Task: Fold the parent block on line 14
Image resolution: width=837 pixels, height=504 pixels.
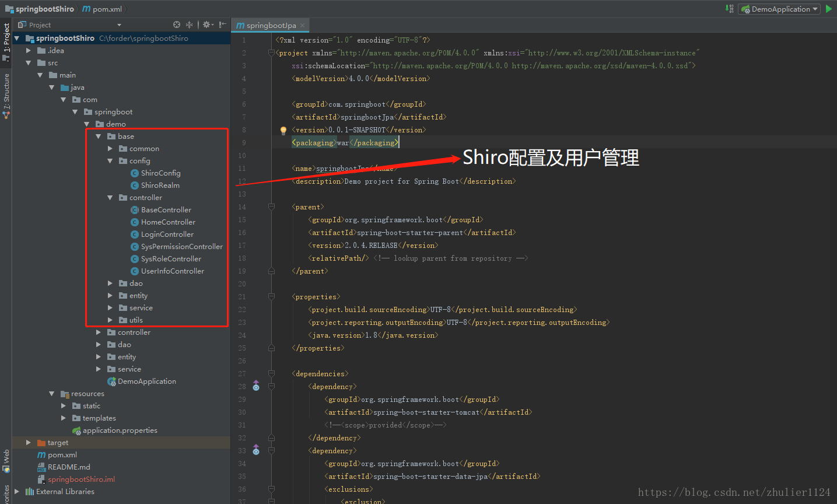Action: click(x=271, y=206)
